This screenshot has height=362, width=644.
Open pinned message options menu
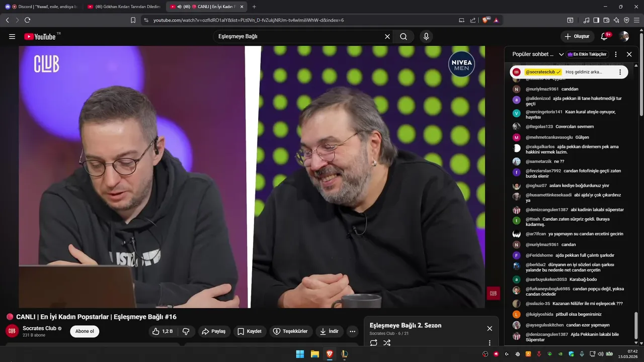pos(620,72)
